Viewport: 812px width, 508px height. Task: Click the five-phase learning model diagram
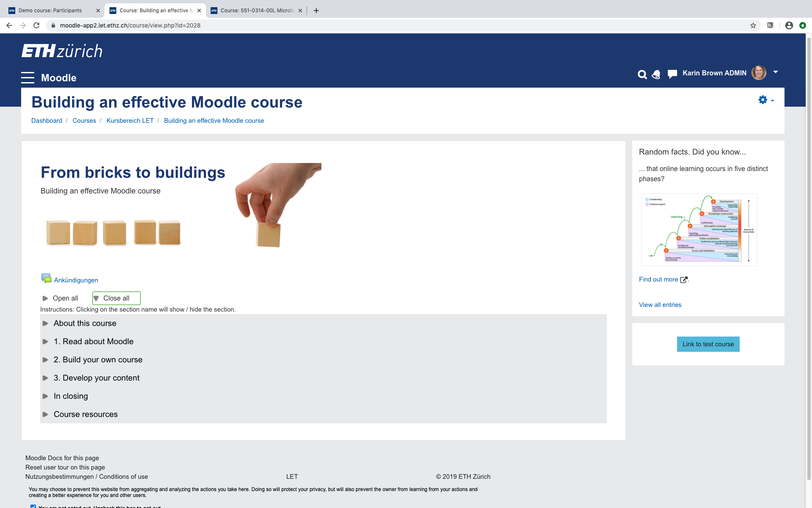[x=699, y=229]
